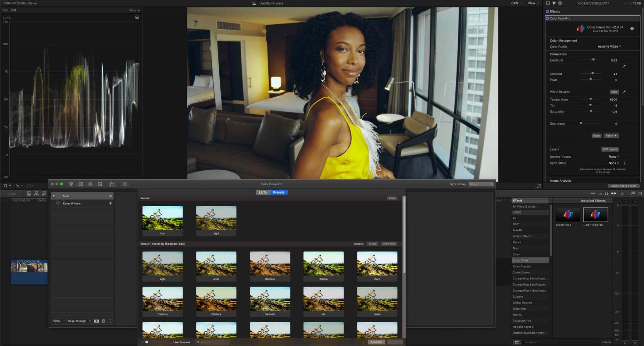644x346 pixels.
Task: Open the 64% viewer zoom dropdown
Action: 516,3
